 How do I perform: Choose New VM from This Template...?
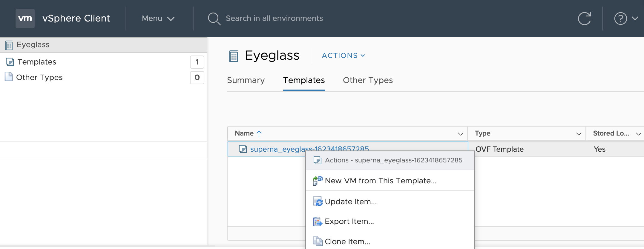[390, 181]
